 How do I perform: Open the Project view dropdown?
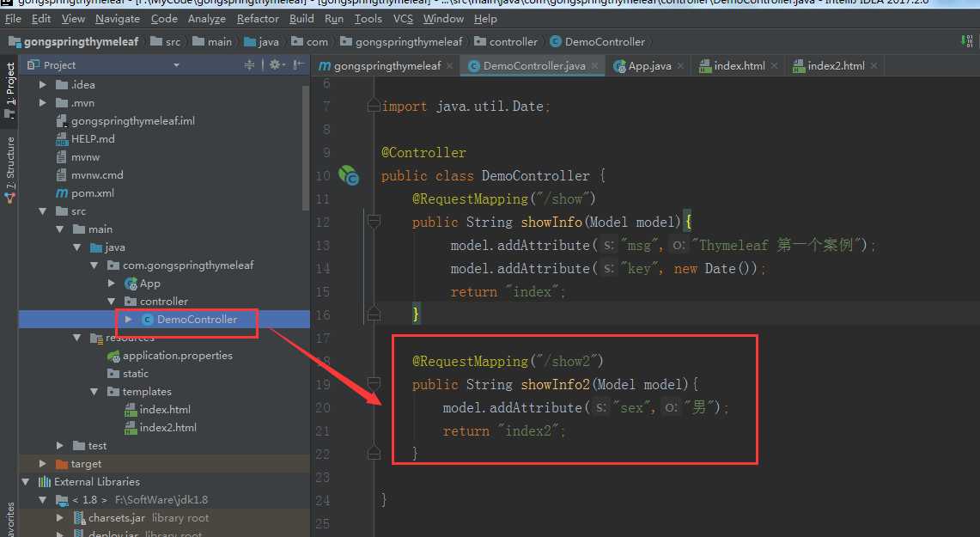[176, 65]
